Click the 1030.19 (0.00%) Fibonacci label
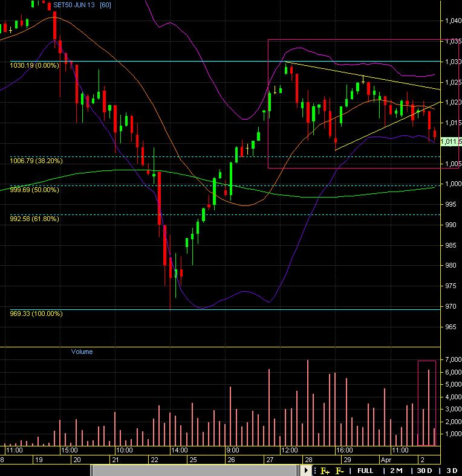The width and height of the screenshot is (462, 476). click(34, 65)
